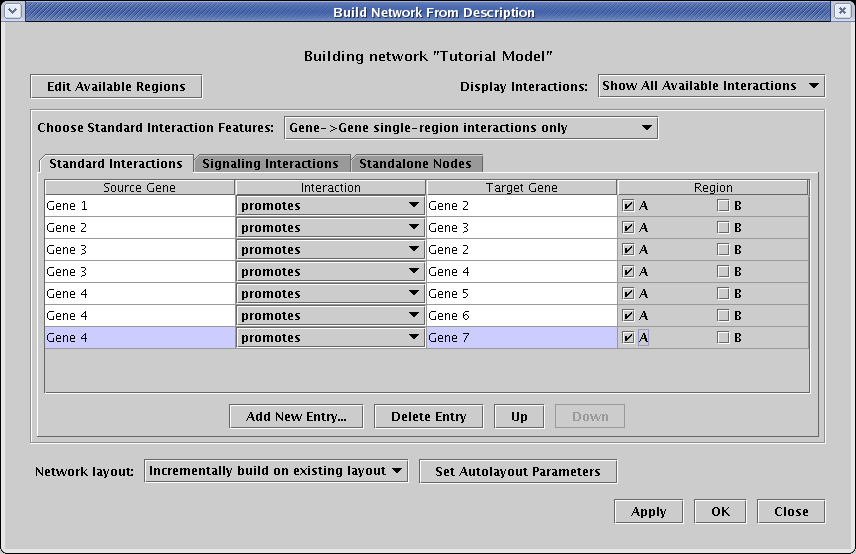Click the title bar X close icon

[842, 12]
